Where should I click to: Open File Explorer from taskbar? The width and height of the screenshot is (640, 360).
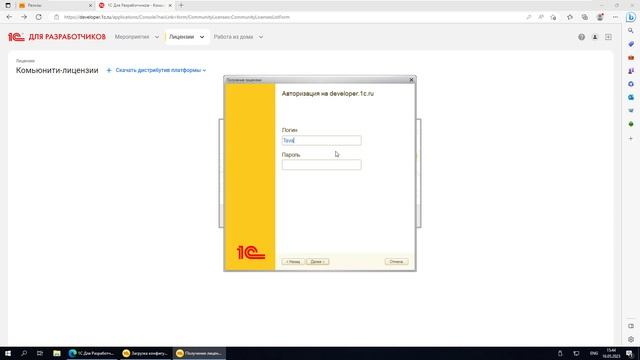[57, 353]
